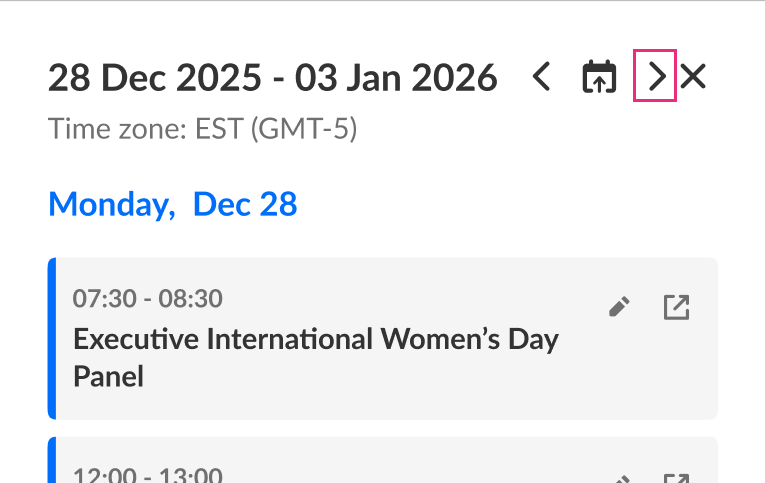Jump to today's date with calendar icon

point(599,77)
